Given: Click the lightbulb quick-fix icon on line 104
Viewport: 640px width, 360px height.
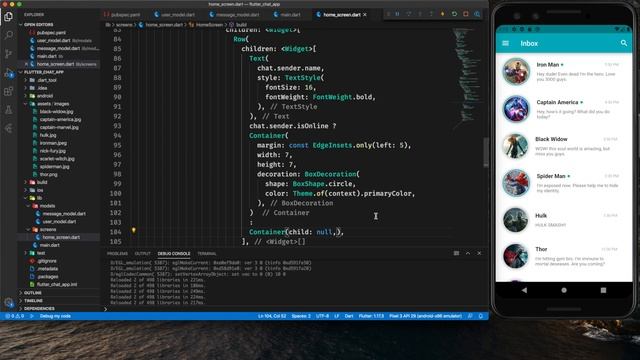Looking at the screenshot, I should [x=133, y=230].
